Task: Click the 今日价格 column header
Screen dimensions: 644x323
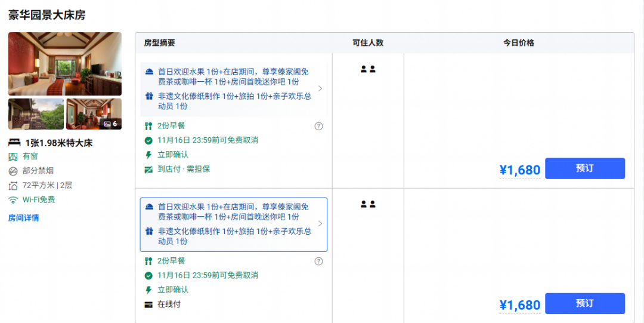Action: tap(519, 43)
